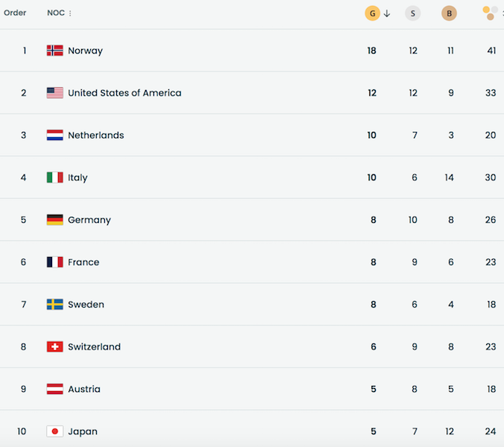Click the Japan flag icon

pyautogui.click(x=54, y=431)
